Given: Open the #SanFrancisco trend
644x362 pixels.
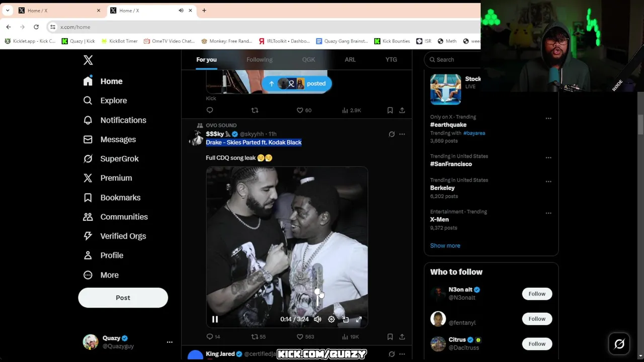Looking at the screenshot, I should [451, 164].
